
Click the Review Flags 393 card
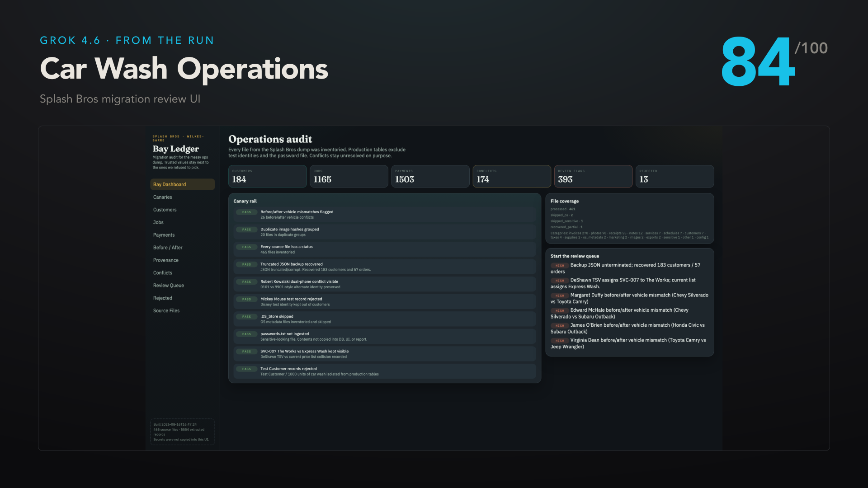[593, 176]
